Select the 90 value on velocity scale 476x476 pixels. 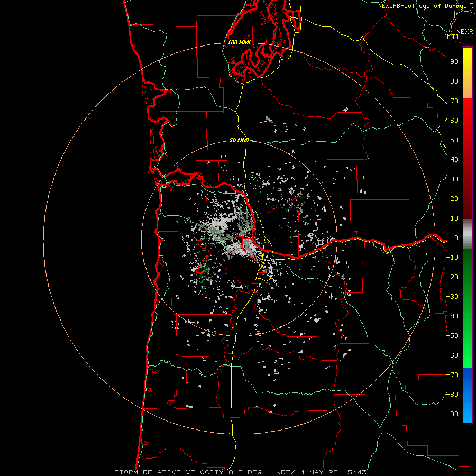tap(454, 62)
